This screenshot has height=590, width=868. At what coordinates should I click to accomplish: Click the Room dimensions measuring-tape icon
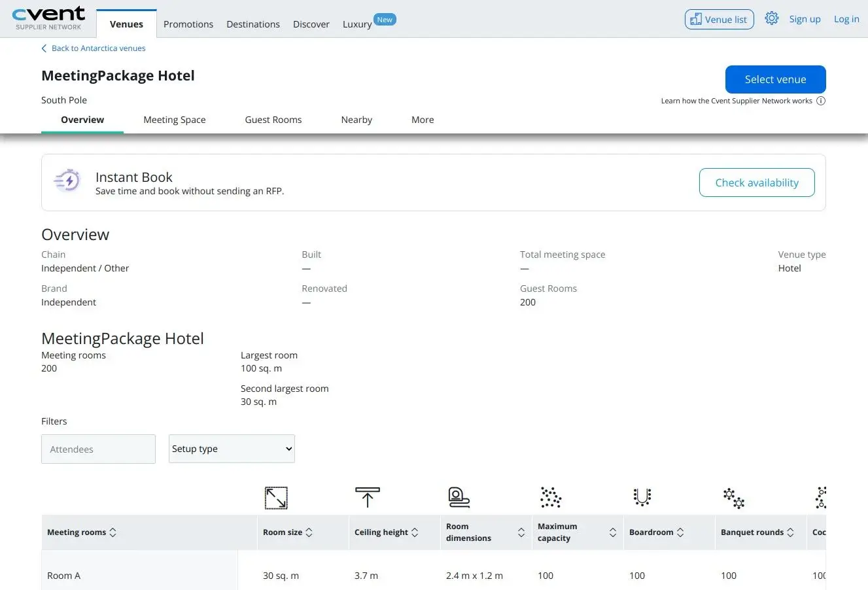point(459,497)
